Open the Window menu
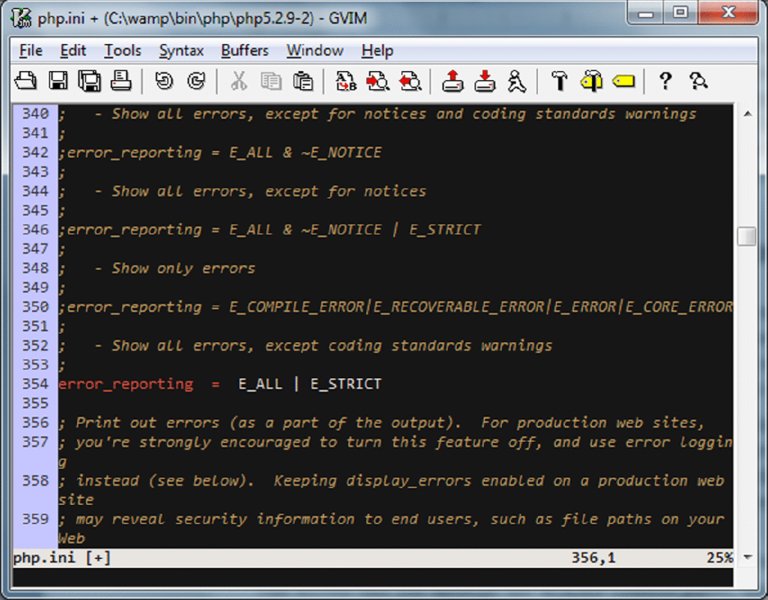Viewport: 768px width, 600px height. [314, 50]
